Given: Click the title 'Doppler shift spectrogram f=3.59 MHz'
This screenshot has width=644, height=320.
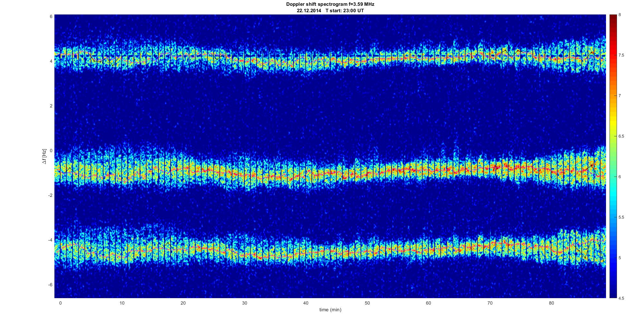Looking at the screenshot, I should (x=330, y=4).
